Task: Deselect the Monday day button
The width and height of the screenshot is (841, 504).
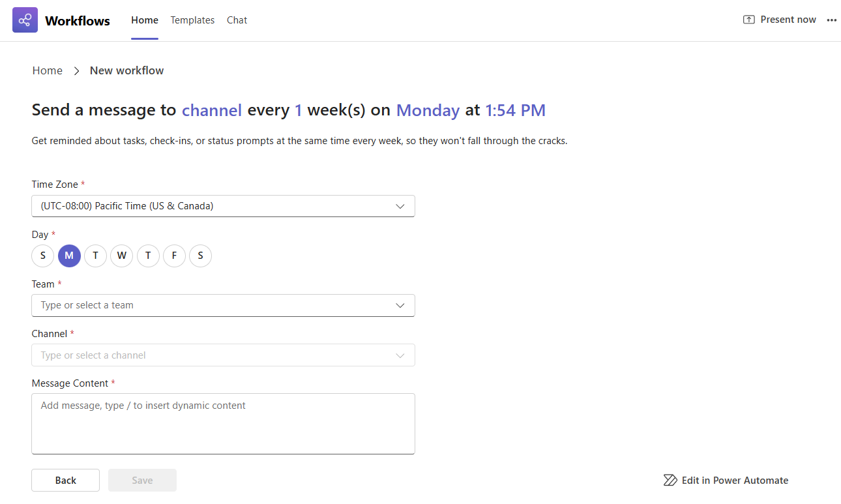Action: point(69,256)
